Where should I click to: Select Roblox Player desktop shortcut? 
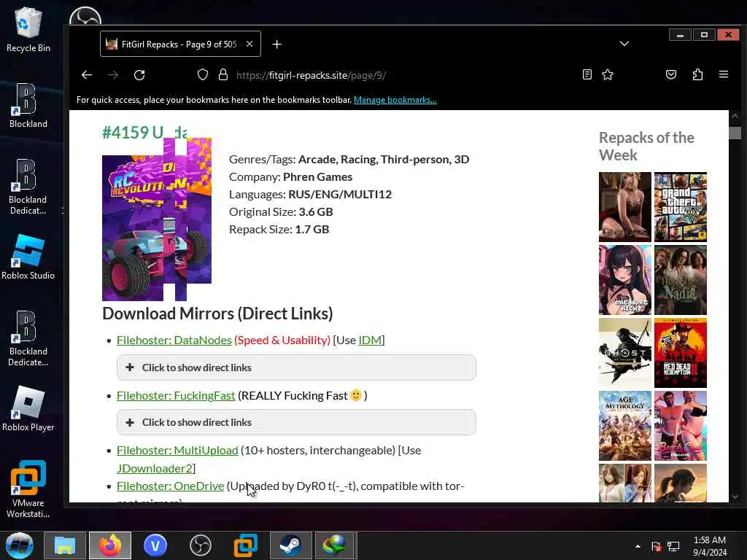coord(28,409)
